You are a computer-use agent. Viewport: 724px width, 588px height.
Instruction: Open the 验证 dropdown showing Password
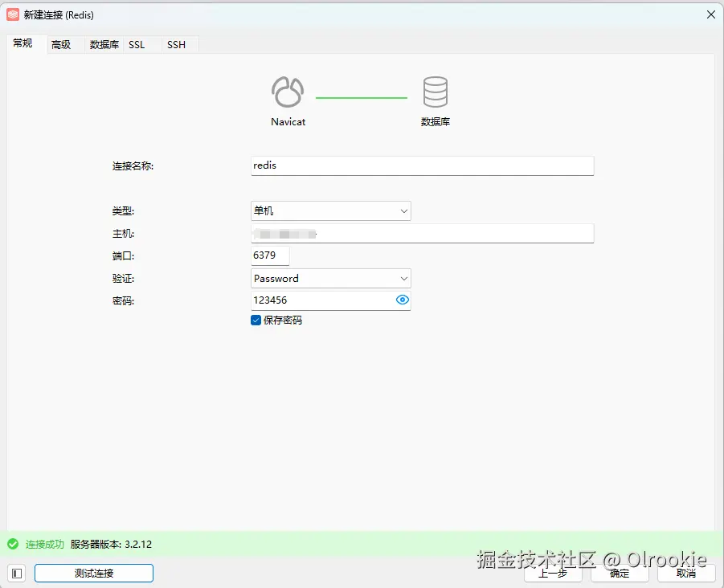(330, 278)
